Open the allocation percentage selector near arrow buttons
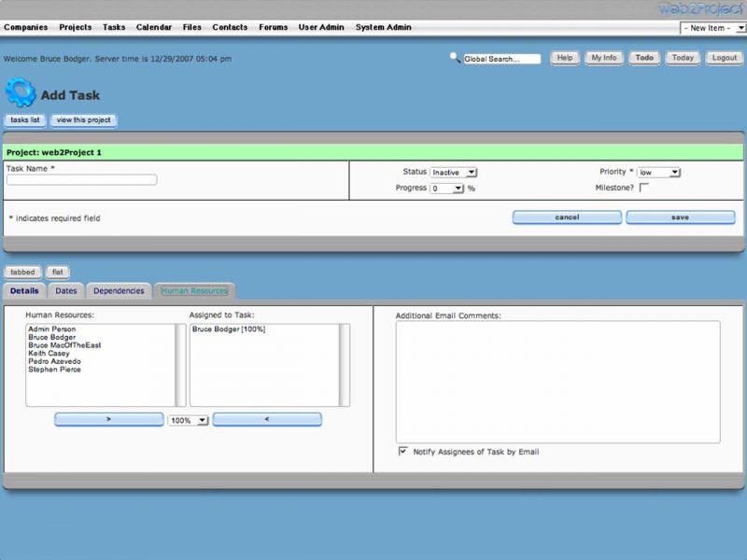Viewport: 747px width, 560px height. (187, 419)
